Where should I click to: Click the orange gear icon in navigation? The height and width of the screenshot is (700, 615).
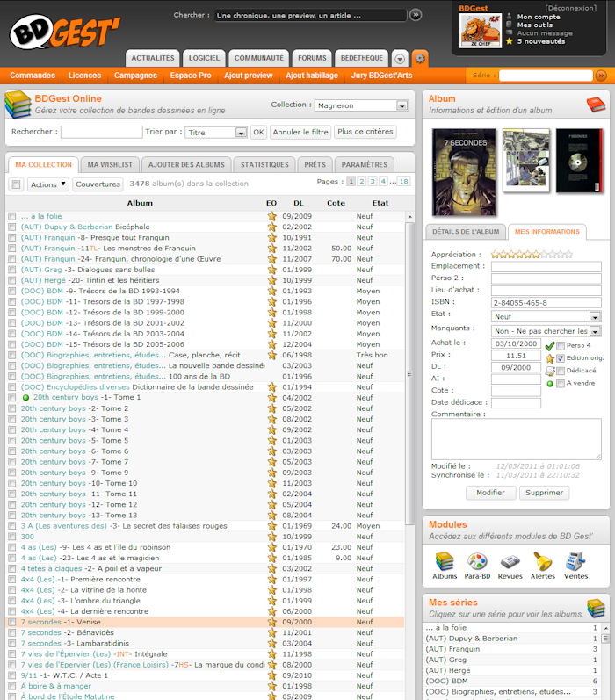[419, 58]
